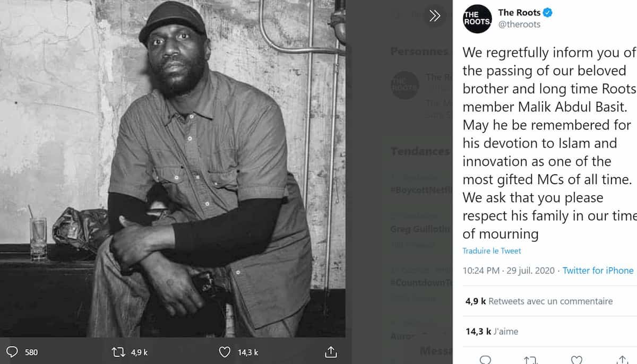This screenshot has height=364, width=637.
Task: Click the verified badge next to The Roots
Action: pyautogui.click(x=547, y=12)
